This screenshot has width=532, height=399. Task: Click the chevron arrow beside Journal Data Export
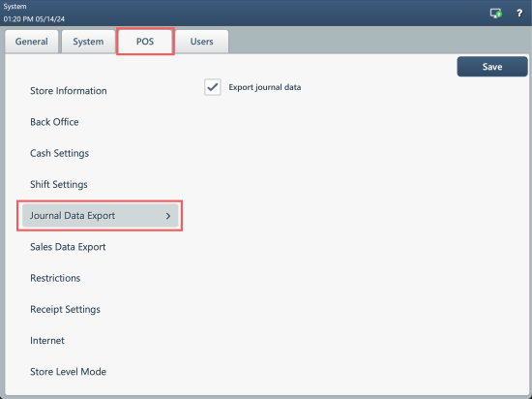168,216
